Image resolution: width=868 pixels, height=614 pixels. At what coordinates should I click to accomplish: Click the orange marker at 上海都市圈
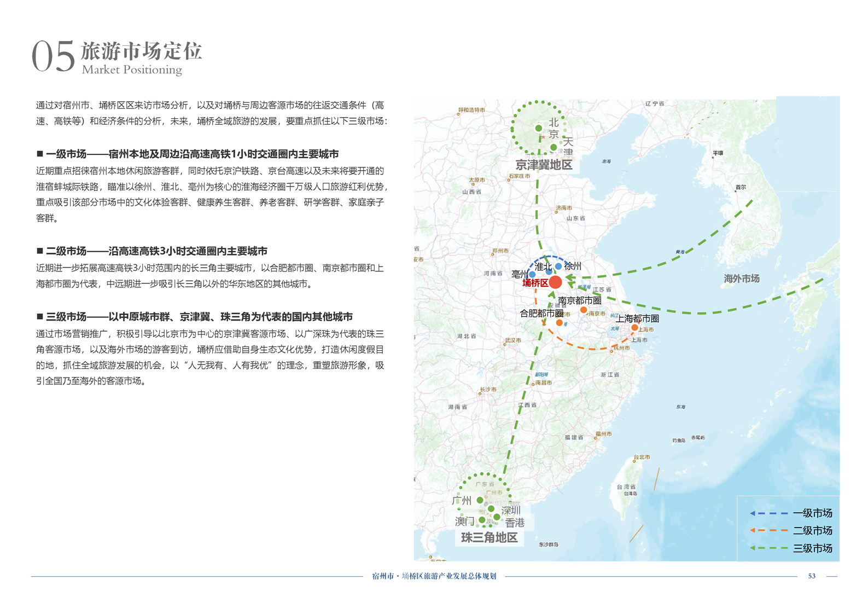coord(634,327)
